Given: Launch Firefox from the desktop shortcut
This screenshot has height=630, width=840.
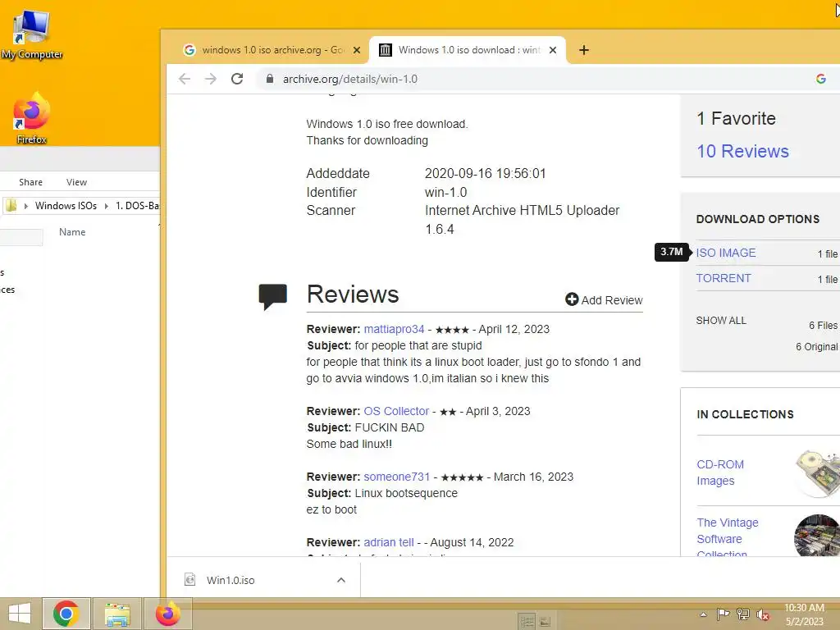Looking at the screenshot, I should (32, 118).
